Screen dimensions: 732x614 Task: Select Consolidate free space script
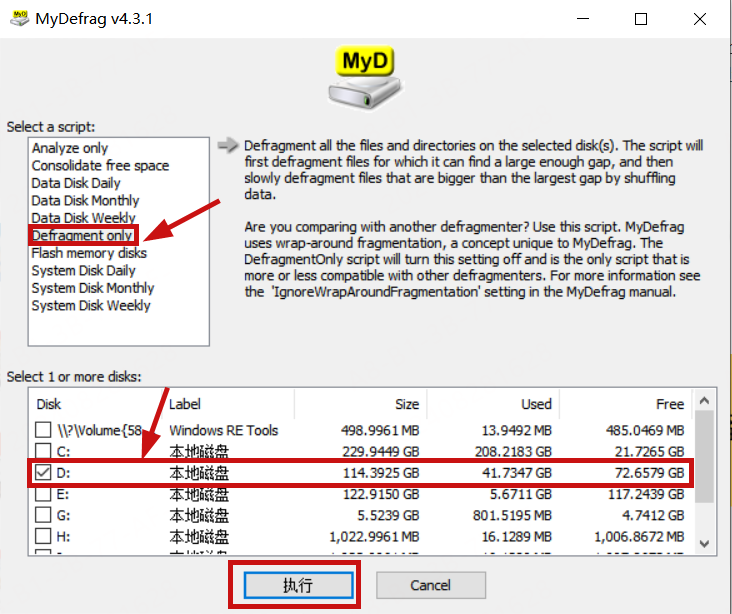[100, 166]
